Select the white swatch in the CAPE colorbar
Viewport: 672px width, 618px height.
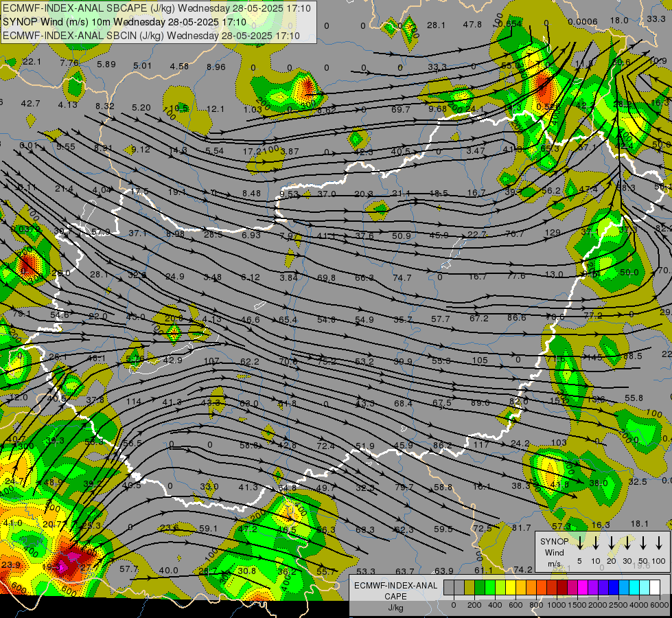(x=655, y=587)
